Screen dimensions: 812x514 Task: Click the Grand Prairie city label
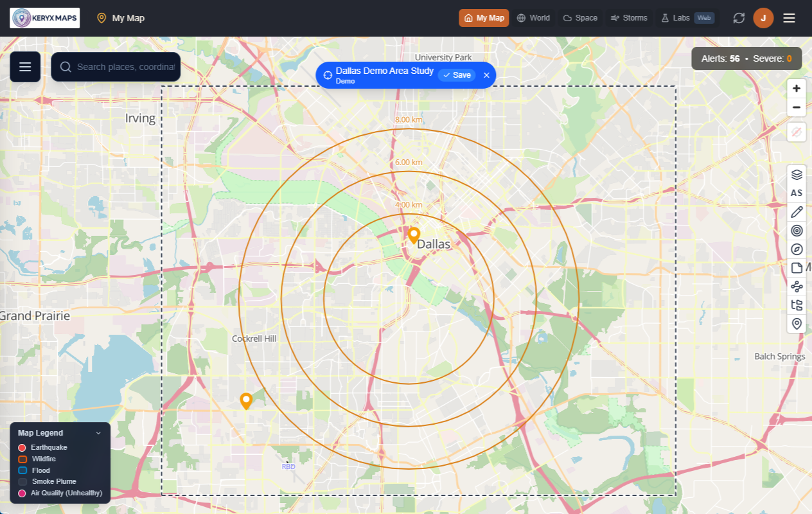pos(35,316)
